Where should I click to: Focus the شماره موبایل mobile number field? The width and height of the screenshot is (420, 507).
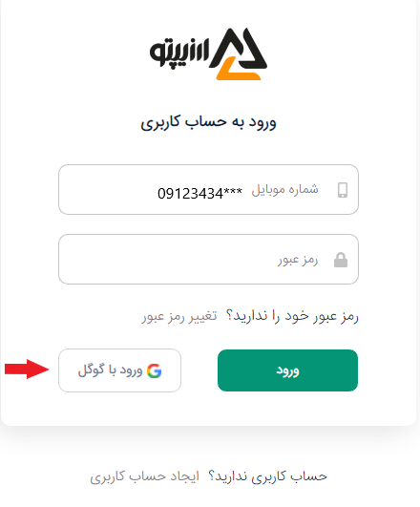pyautogui.click(x=208, y=189)
